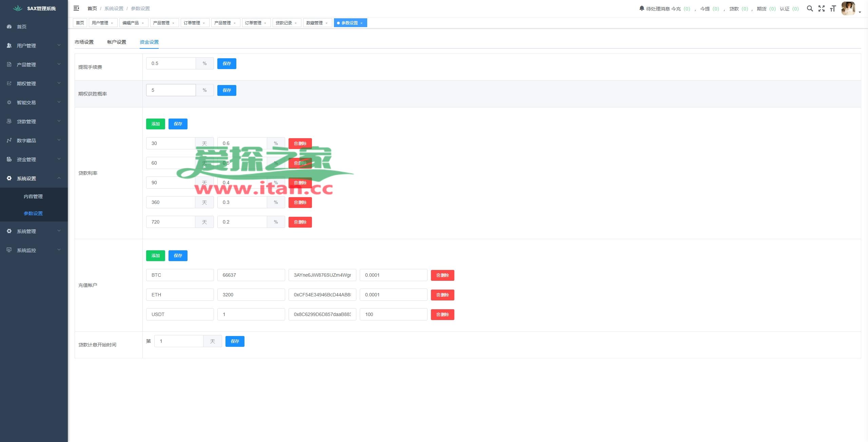Toggle fullscreen mode icon

click(821, 8)
